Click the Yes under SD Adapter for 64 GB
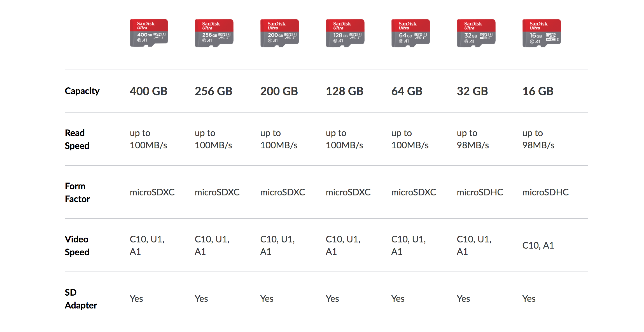The image size is (644, 332). [398, 299]
